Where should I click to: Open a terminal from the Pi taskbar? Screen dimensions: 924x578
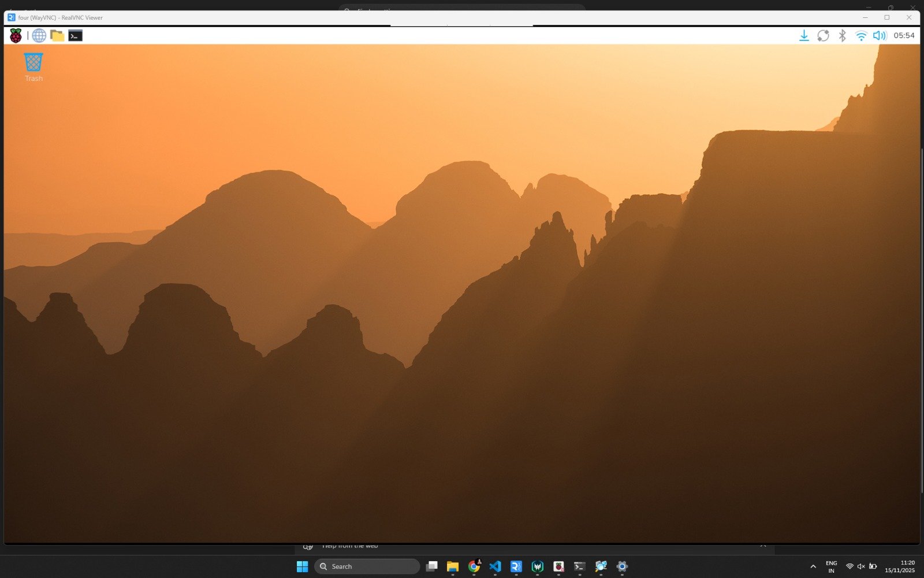[x=75, y=35]
